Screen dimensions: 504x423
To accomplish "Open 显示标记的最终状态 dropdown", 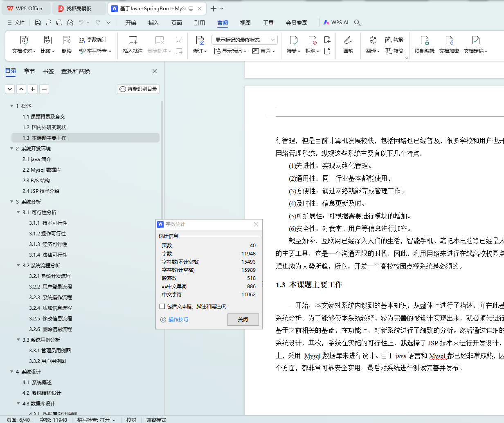I will (x=245, y=40).
